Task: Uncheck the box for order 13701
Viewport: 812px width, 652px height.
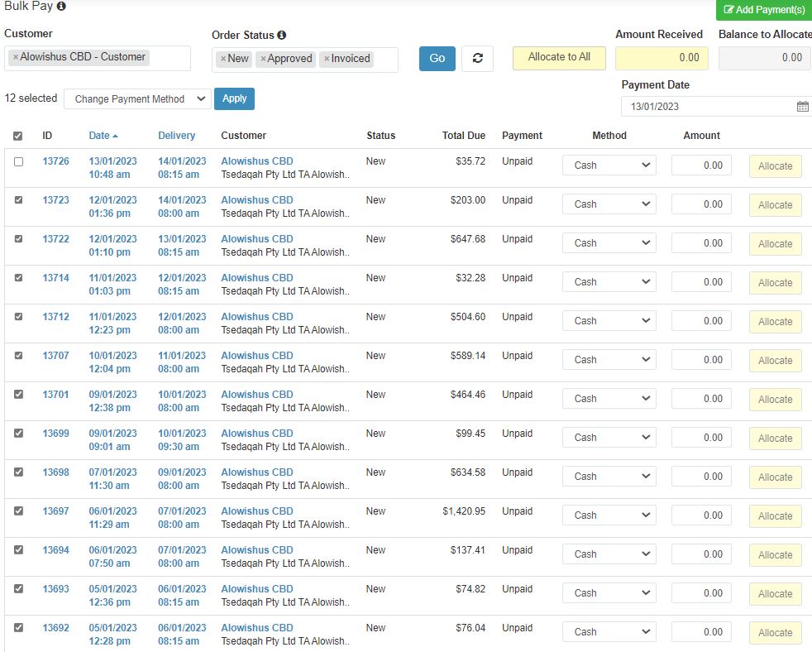Action: [x=19, y=395]
